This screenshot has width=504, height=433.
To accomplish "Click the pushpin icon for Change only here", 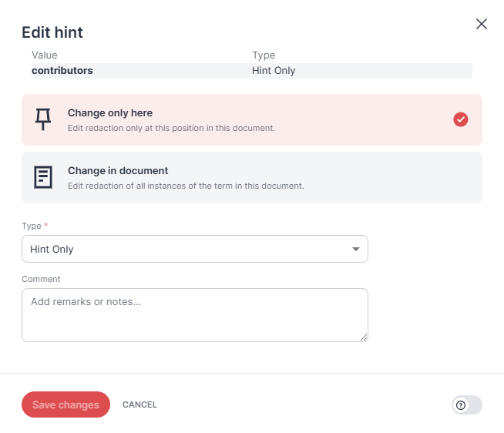I will coord(43,119).
